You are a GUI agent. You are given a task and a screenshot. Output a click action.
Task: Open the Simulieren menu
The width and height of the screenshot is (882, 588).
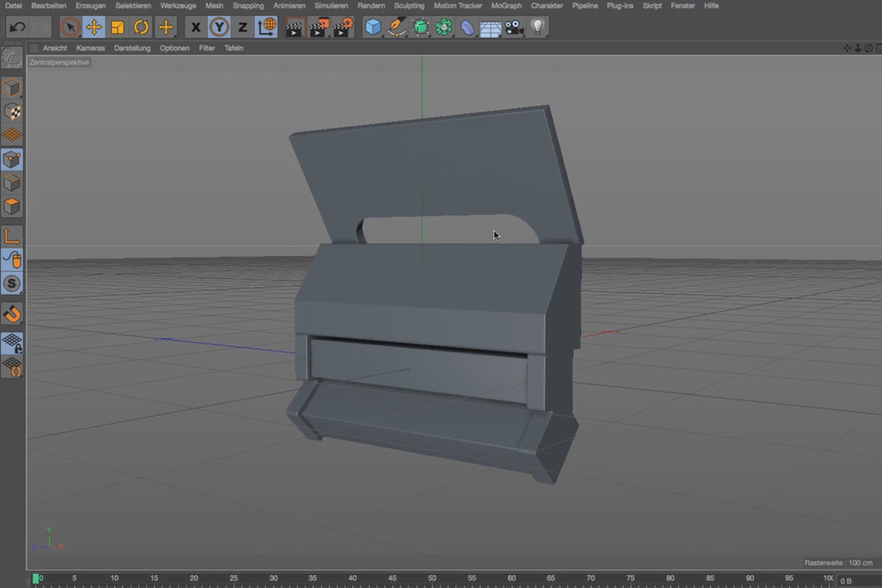331,6
